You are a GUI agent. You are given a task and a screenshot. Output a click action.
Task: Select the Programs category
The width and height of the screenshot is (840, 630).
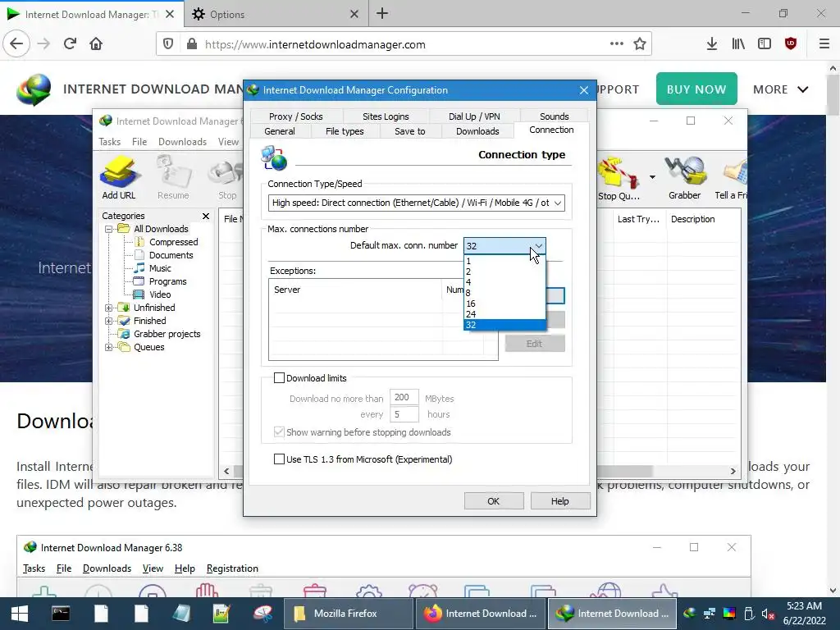point(167,281)
